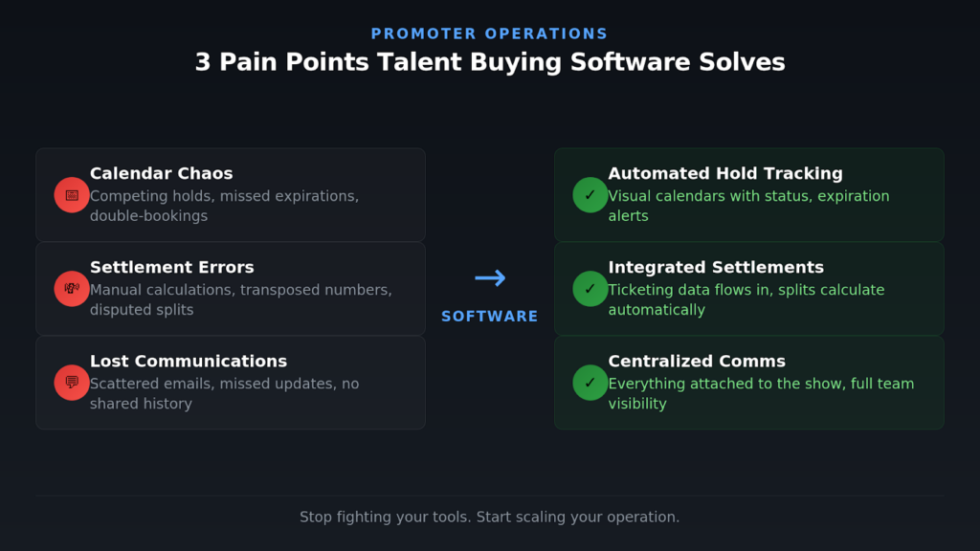The width and height of the screenshot is (980, 551).
Task: Select the Calendar Chaos heading
Action: 162,174
